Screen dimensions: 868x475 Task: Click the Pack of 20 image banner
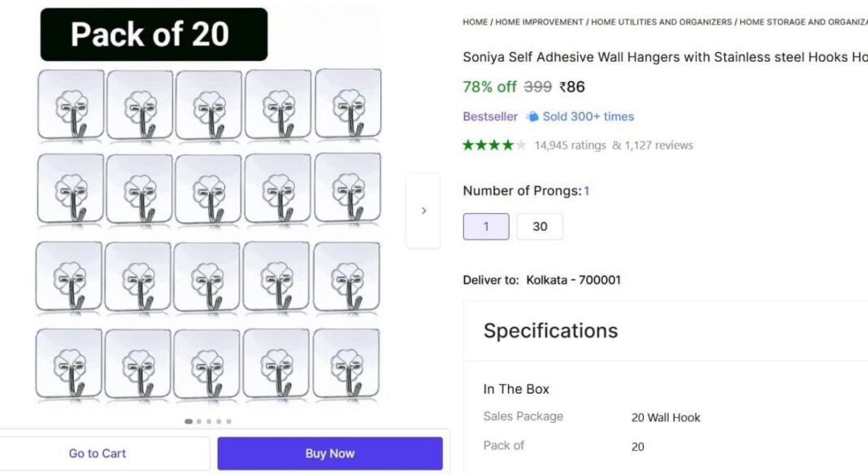point(154,34)
